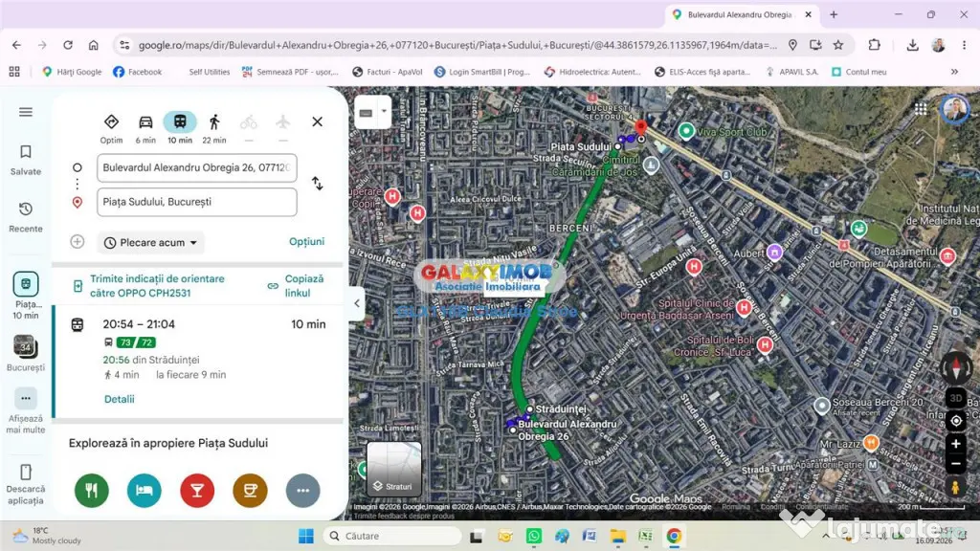The image size is (980, 551).
Task: Show hotels near Piața Sudului
Action: (x=145, y=491)
